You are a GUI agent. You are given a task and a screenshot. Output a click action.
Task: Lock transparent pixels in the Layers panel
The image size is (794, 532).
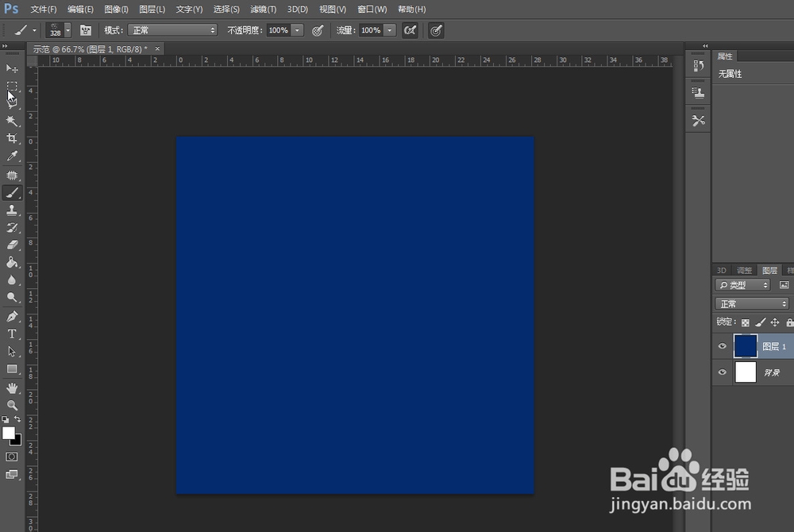click(x=744, y=322)
